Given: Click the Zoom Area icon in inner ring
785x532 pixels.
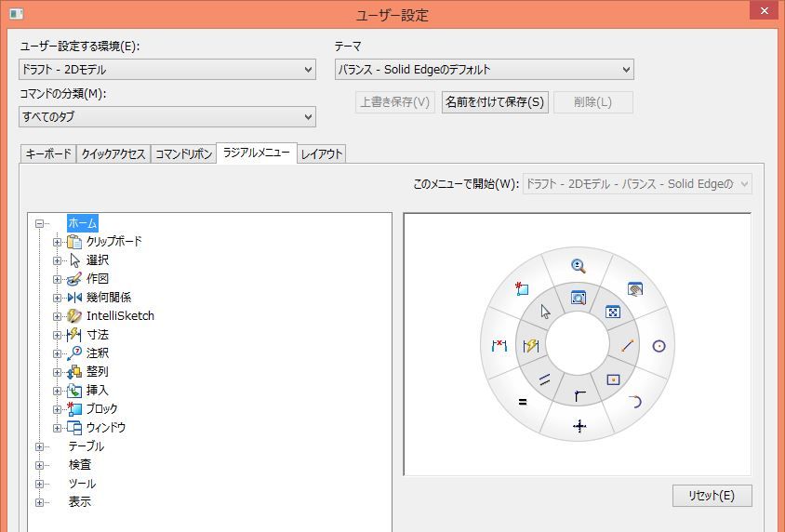Looking at the screenshot, I should 579,299.
